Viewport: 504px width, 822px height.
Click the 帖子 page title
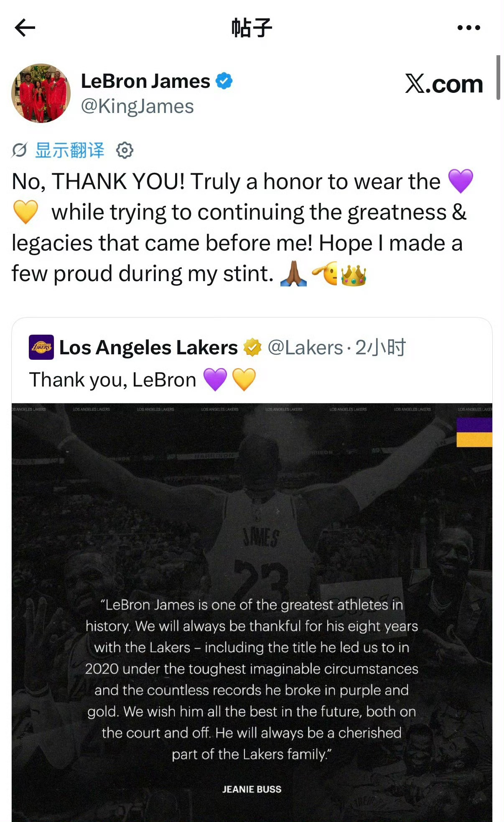(x=252, y=28)
